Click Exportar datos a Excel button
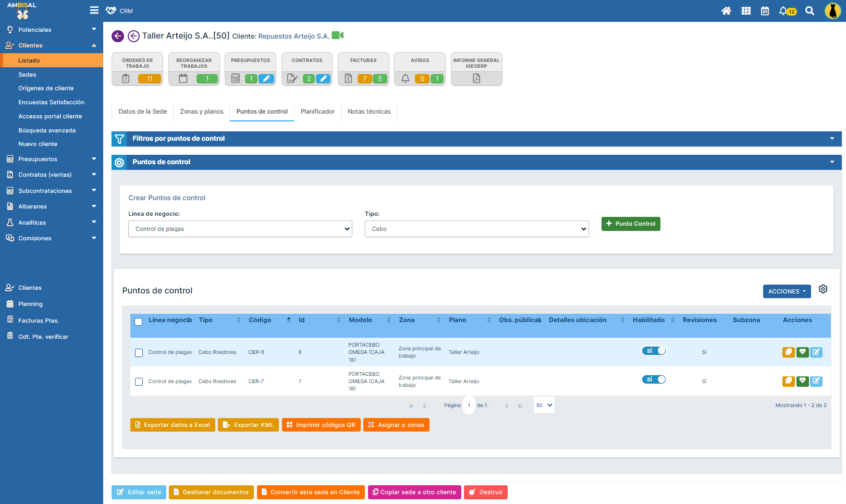Image resolution: width=846 pixels, height=504 pixels. 173,425
